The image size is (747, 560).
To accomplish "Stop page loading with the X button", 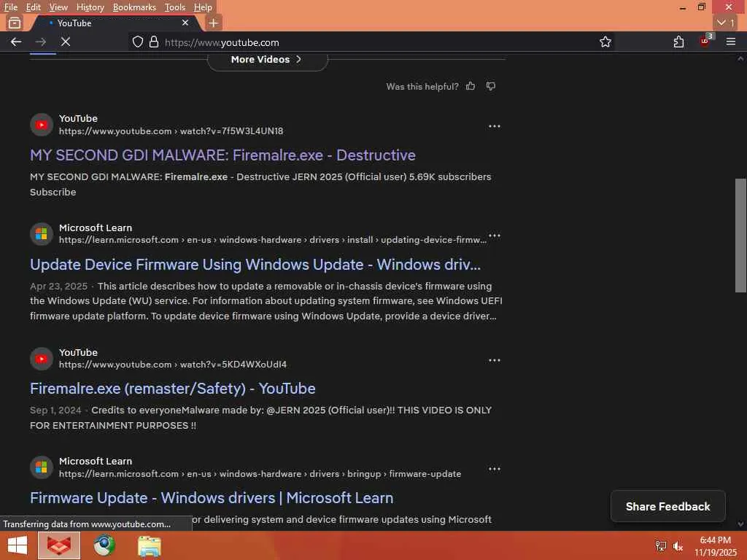I will point(66,42).
